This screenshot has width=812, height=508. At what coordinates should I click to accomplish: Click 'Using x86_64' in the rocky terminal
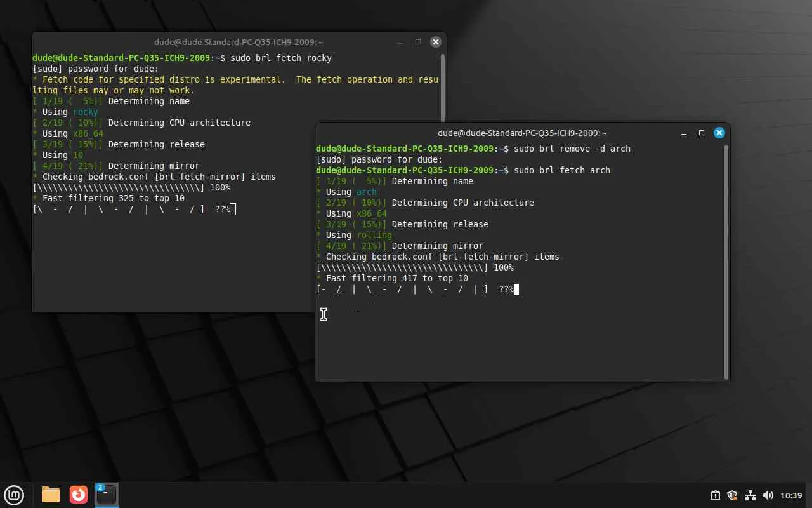(68, 133)
